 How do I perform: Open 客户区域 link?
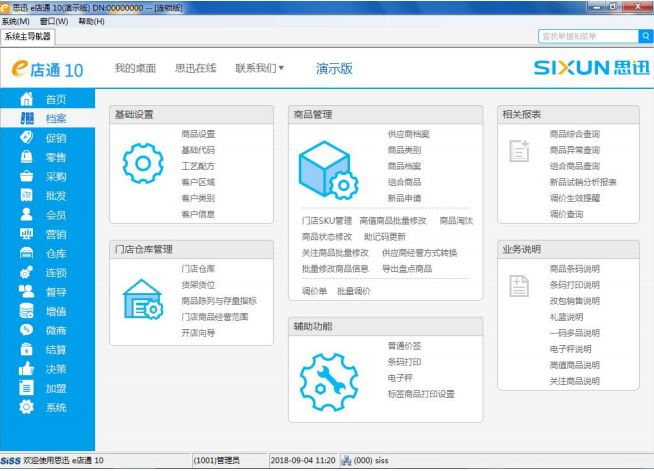[x=198, y=182]
